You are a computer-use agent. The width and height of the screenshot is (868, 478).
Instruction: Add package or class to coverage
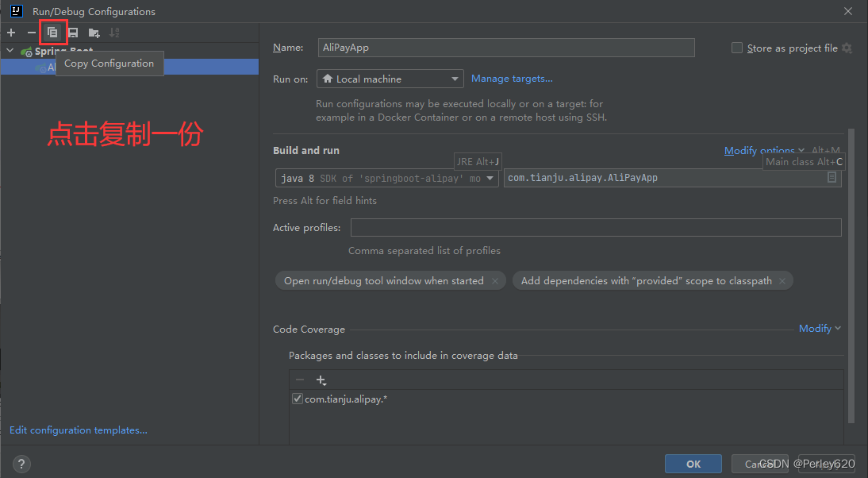(x=321, y=380)
